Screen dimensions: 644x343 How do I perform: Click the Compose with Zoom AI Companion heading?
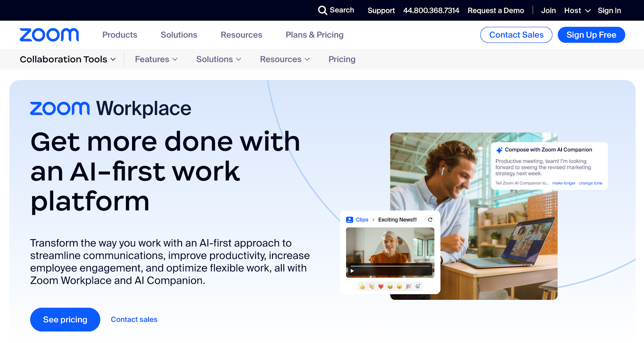point(548,150)
